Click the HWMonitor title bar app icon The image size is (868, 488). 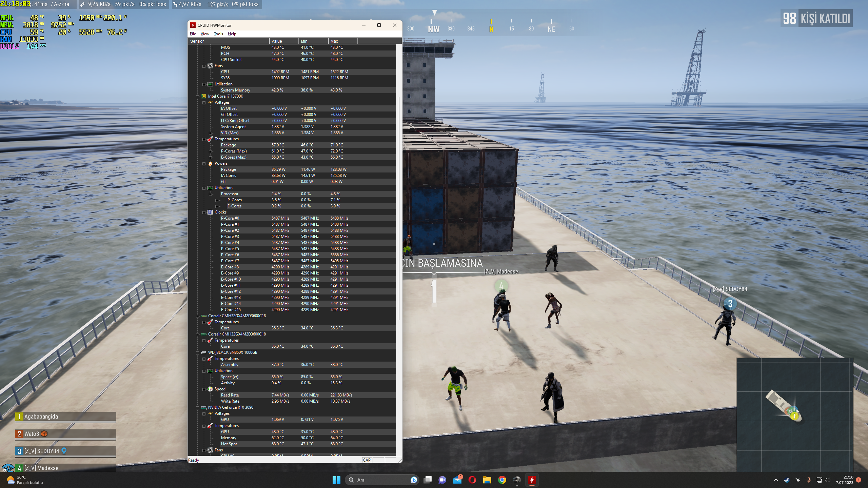tap(193, 25)
